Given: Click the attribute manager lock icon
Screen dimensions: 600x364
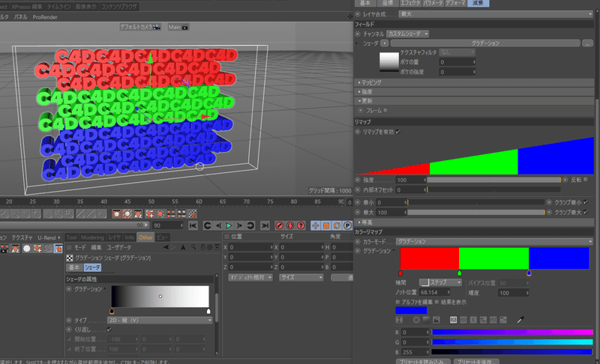Looking at the screenshot, I should tap(203, 247).
